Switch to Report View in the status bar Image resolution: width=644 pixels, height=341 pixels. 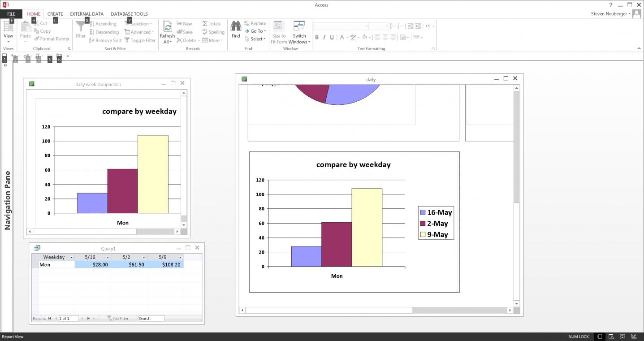point(600,337)
